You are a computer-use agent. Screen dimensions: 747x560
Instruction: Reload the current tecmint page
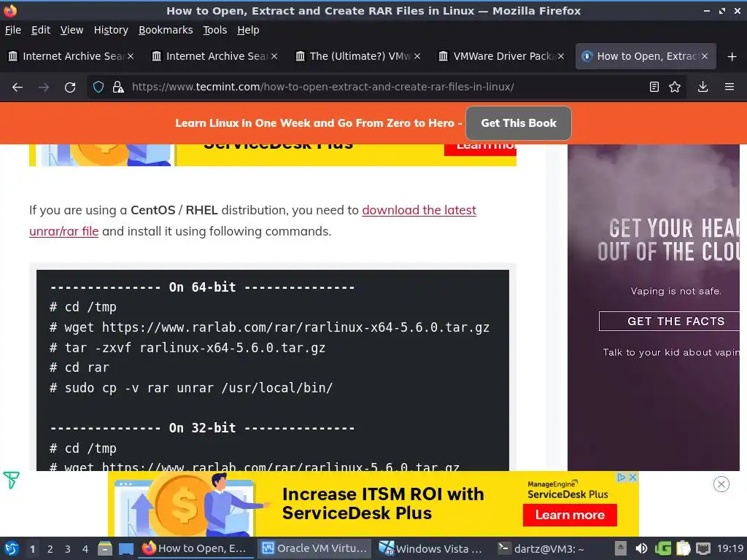coord(70,87)
